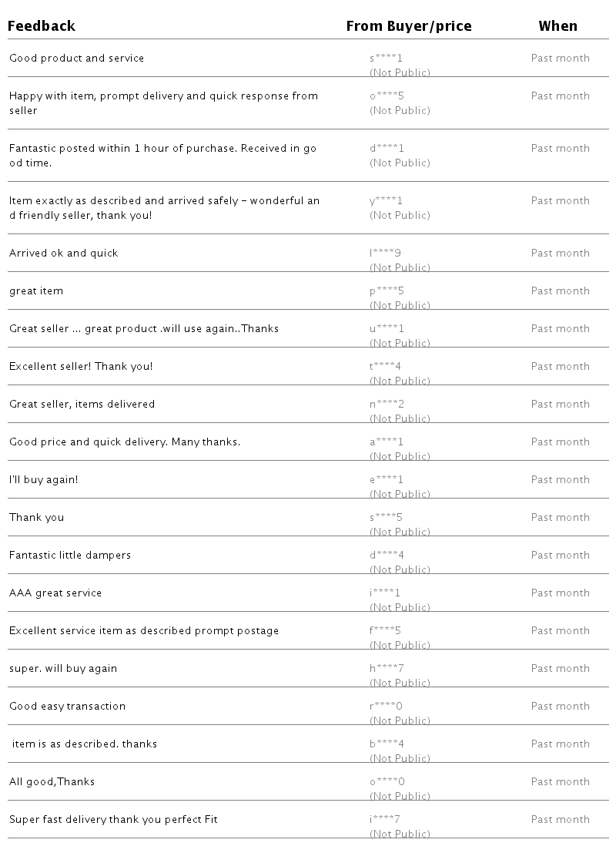Select the "I'll buy again!" comment

43,479
